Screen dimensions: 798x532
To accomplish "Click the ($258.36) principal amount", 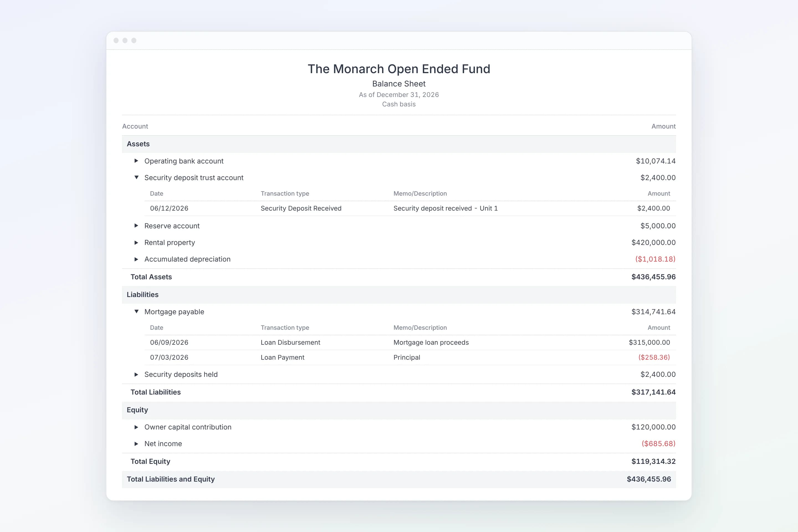I will pos(654,357).
